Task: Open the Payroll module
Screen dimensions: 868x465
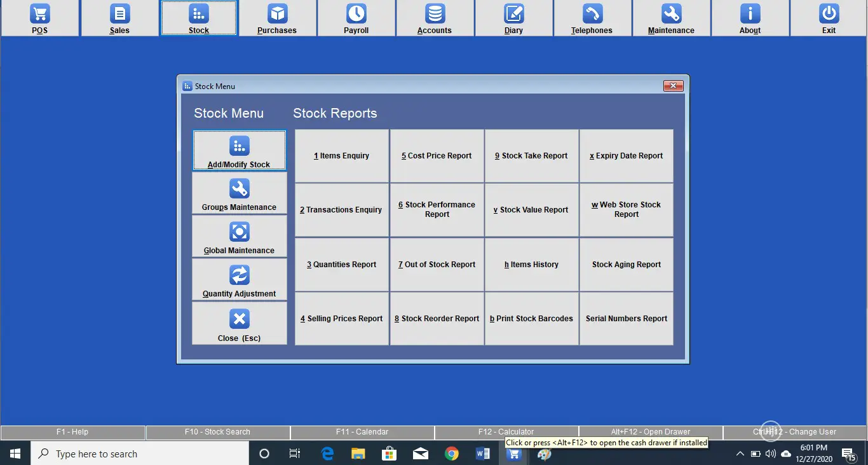Action: pos(356,18)
